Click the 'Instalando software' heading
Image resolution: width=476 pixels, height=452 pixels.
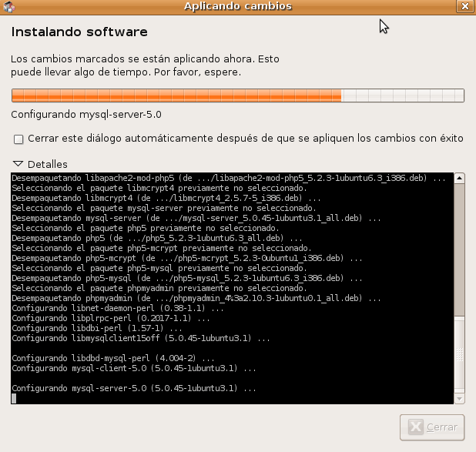click(x=79, y=33)
